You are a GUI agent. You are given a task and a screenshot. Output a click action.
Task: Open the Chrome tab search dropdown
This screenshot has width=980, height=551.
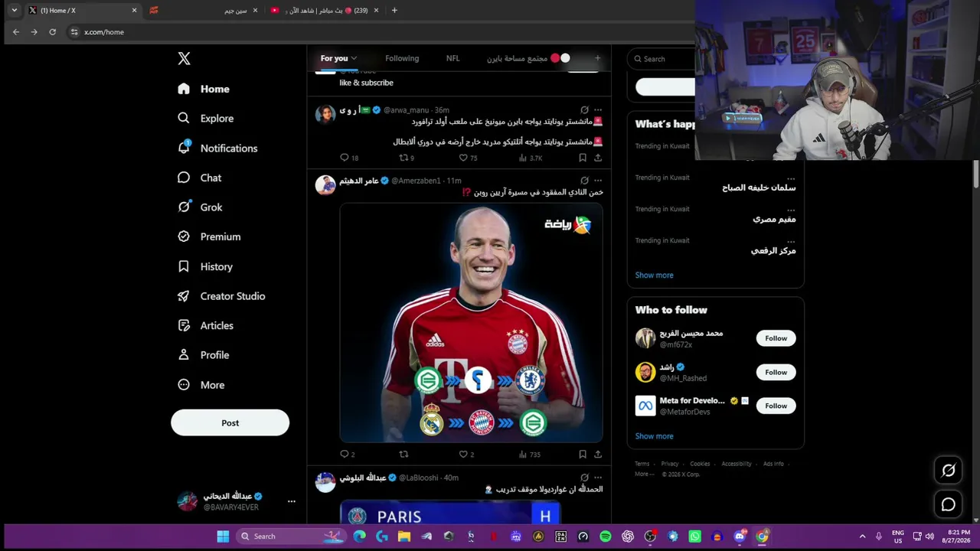coord(14,10)
